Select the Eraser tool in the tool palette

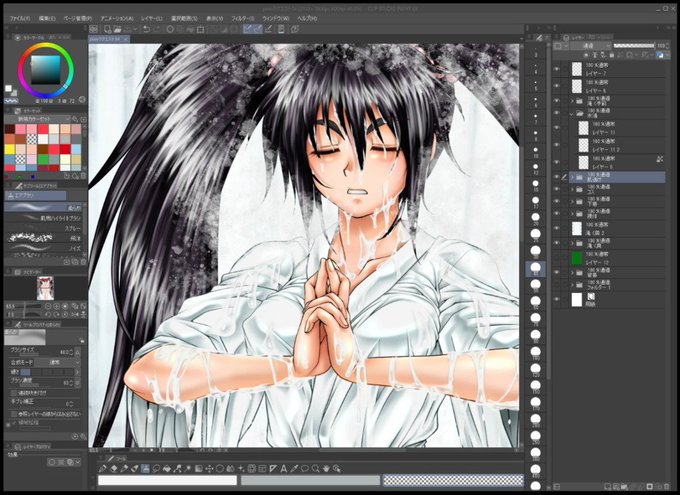pyautogui.click(x=114, y=469)
